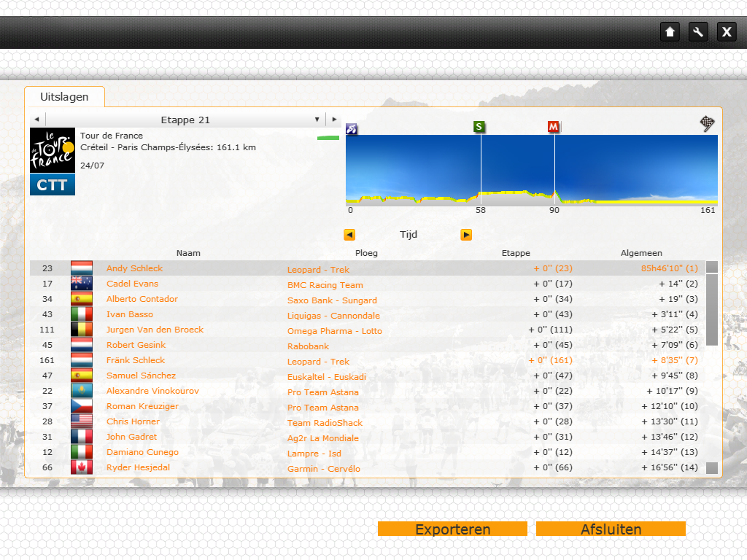Click the CTT badge
The image size is (747, 560).
53,185
